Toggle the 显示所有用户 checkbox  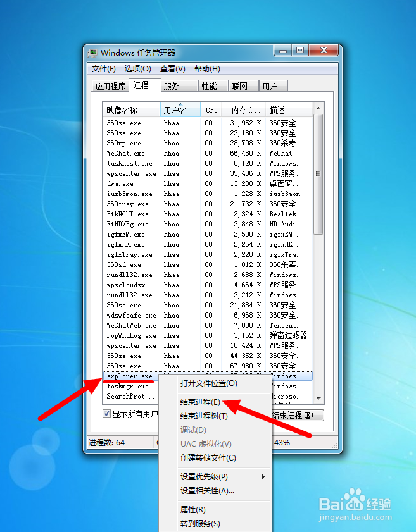point(106,414)
